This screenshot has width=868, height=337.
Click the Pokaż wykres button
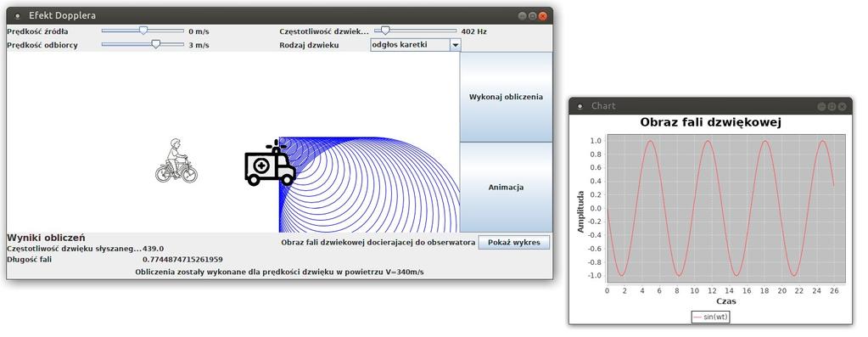click(513, 243)
